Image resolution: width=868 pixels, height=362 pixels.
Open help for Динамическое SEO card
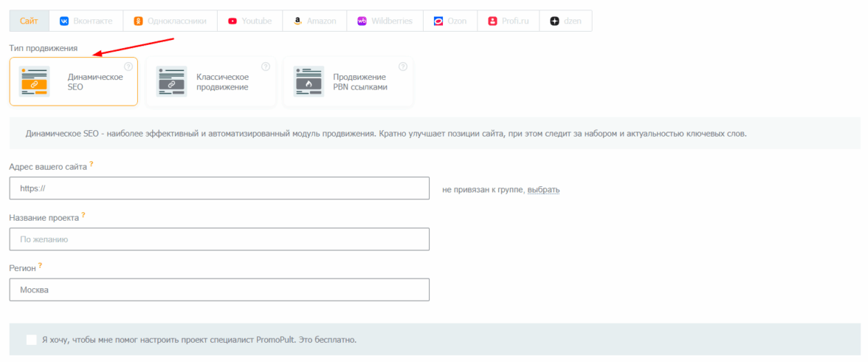(128, 66)
